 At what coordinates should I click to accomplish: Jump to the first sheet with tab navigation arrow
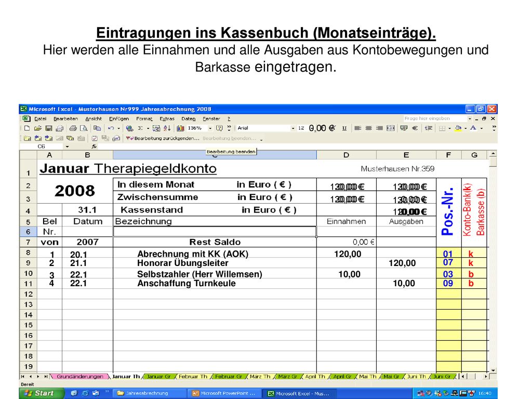tap(23, 377)
